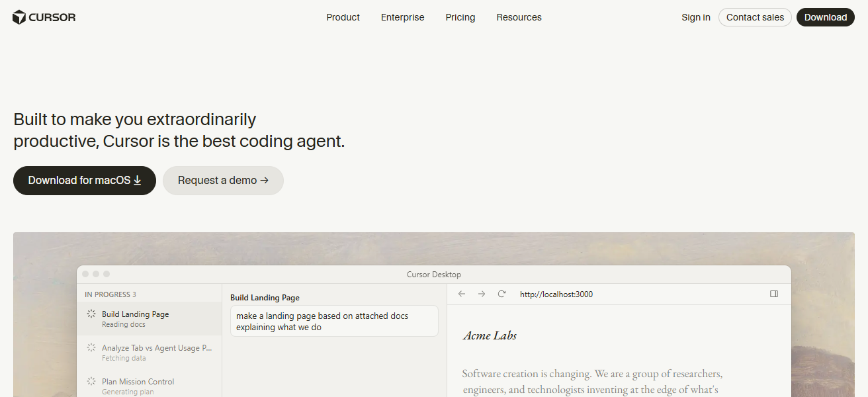Select the Build Landing Page task
Image resolution: width=868 pixels, height=397 pixels.
tap(149, 318)
